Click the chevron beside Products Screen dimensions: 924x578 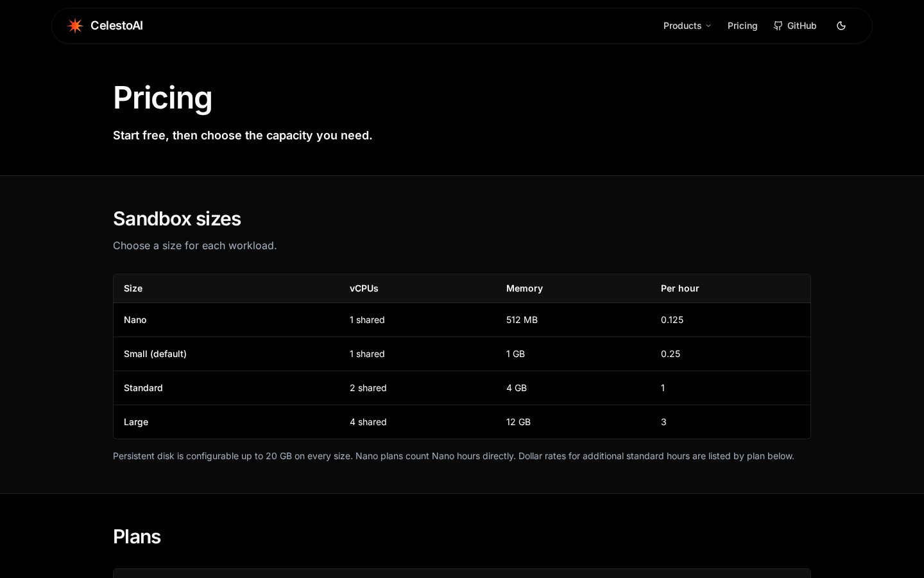pos(708,26)
